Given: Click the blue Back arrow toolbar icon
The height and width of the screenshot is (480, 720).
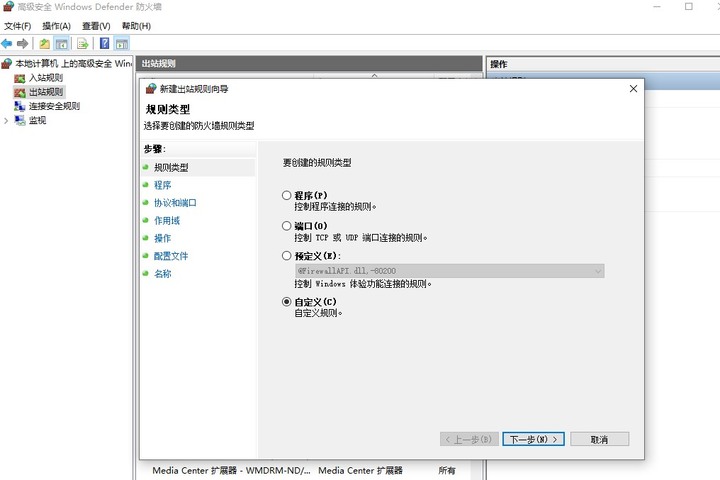Looking at the screenshot, I should point(6,44).
